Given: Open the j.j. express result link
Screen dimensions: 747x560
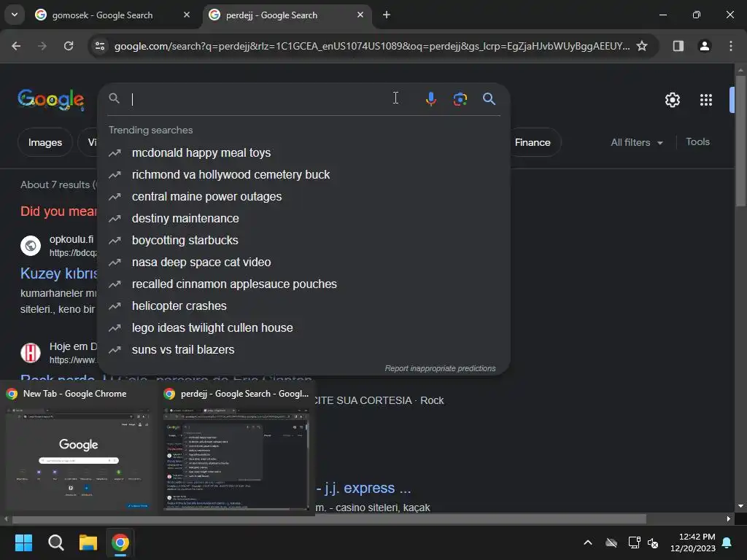Looking at the screenshot, I should 363,488.
